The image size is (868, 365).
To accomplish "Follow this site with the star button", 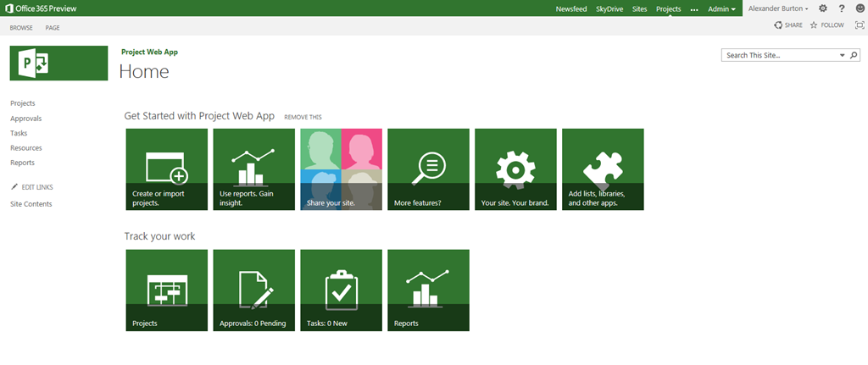I will tap(827, 25).
